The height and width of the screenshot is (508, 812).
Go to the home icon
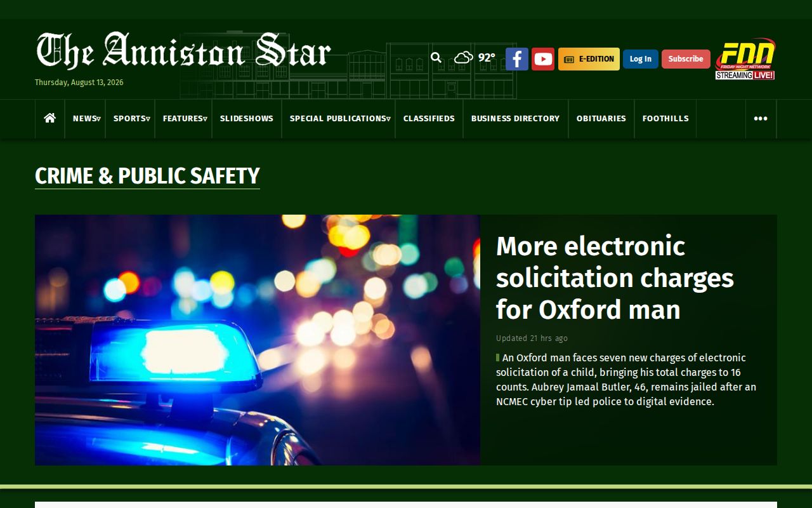[50, 118]
